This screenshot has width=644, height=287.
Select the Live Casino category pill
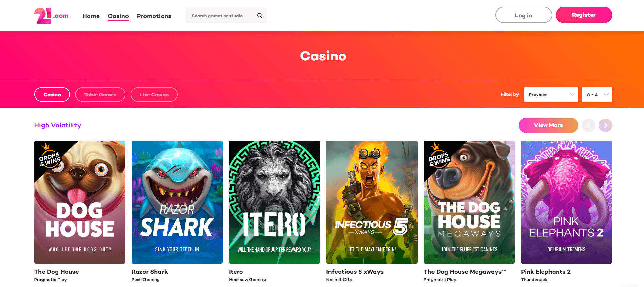coord(154,94)
